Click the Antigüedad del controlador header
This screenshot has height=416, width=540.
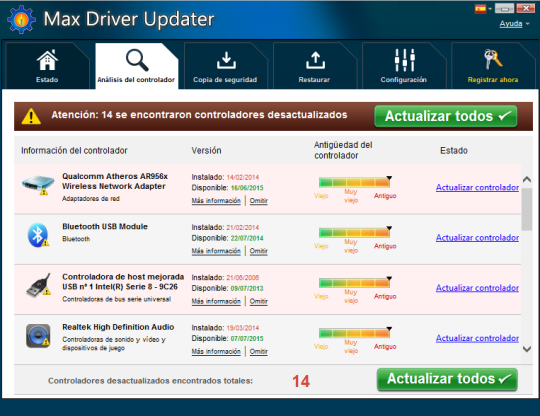pos(343,150)
